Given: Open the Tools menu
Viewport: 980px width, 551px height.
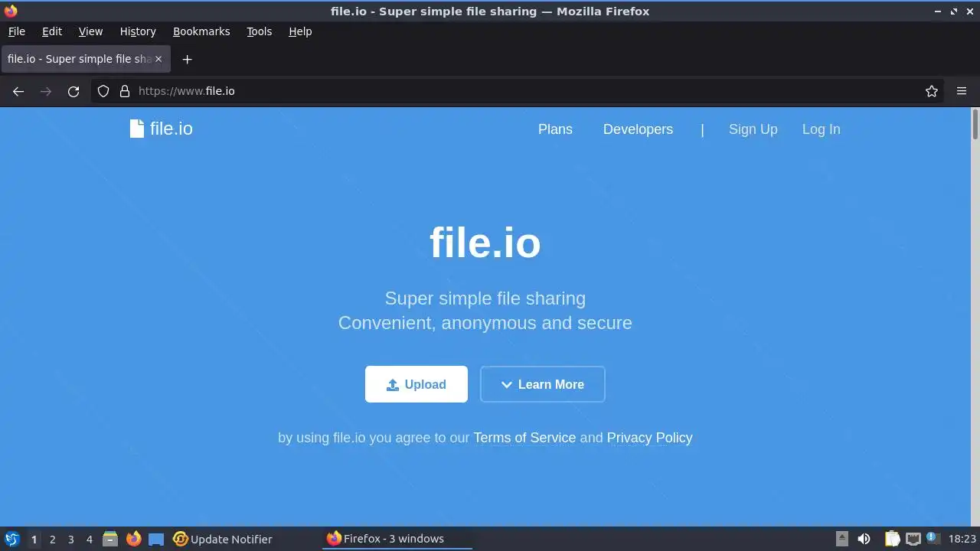Looking at the screenshot, I should [259, 31].
